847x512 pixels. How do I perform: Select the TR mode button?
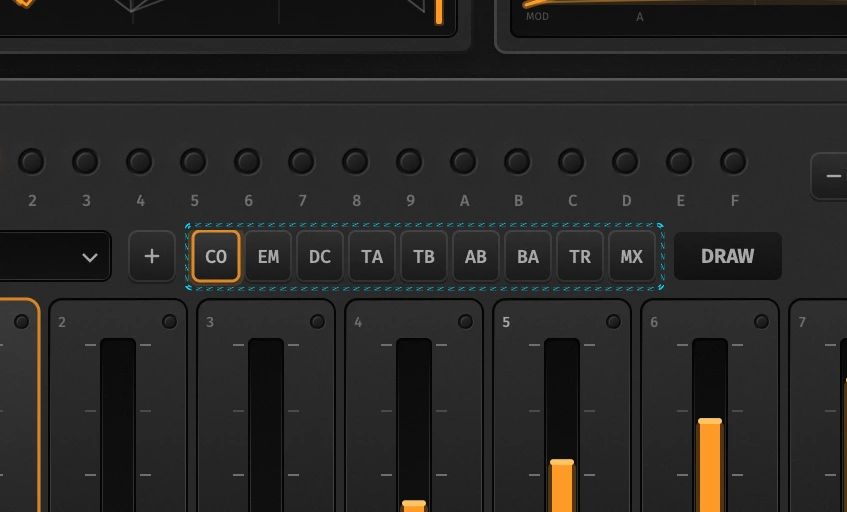pos(580,257)
